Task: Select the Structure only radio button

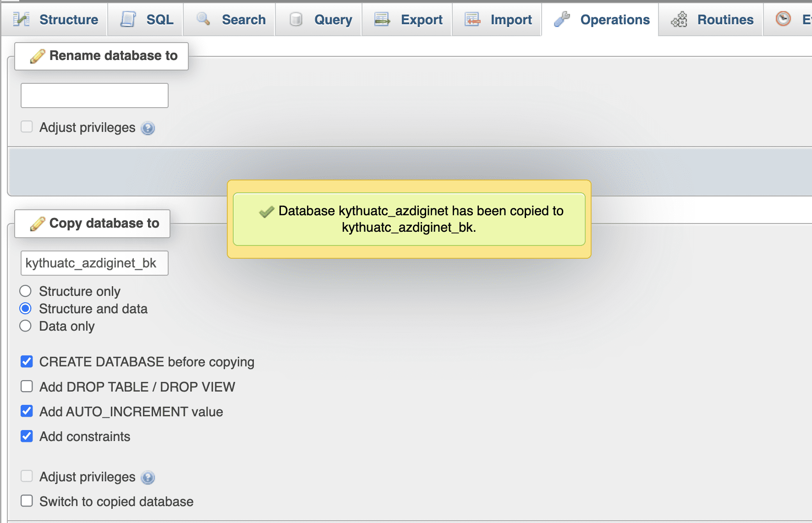Action: click(x=26, y=291)
